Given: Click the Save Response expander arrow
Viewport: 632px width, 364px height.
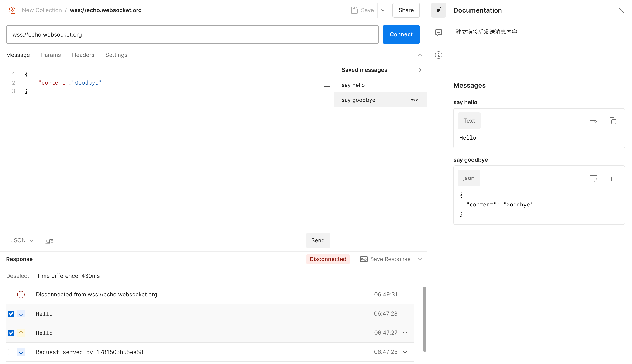Looking at the screenshot, I should tap(420, 259).
